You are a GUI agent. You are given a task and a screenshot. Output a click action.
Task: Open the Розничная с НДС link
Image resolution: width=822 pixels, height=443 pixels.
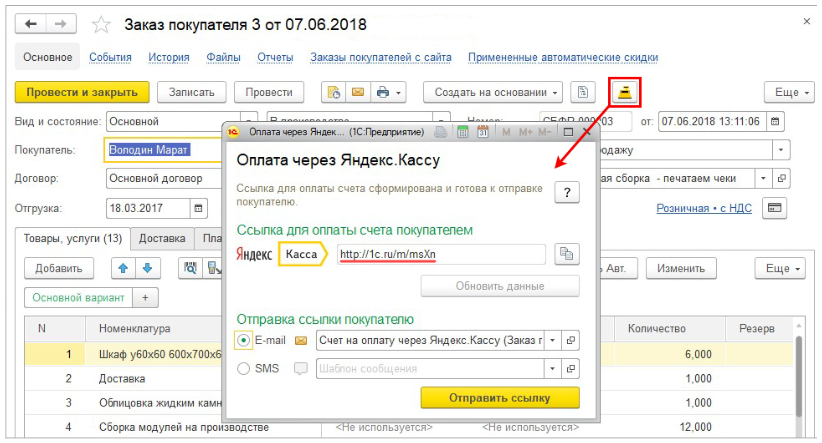703,209
